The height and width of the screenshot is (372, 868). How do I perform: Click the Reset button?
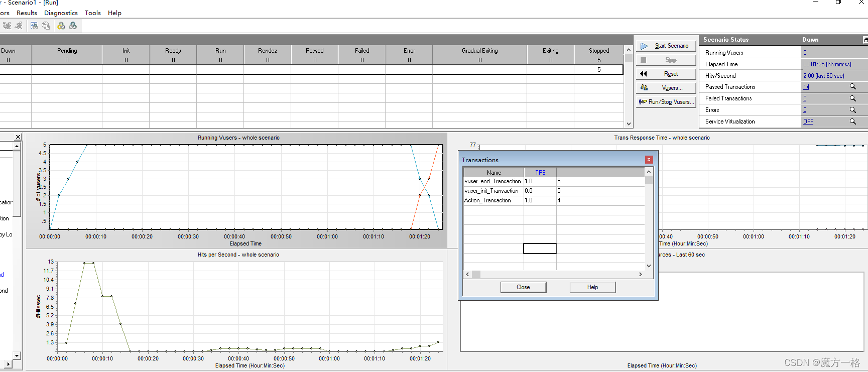pyautogui.click(x=666, y=74)
